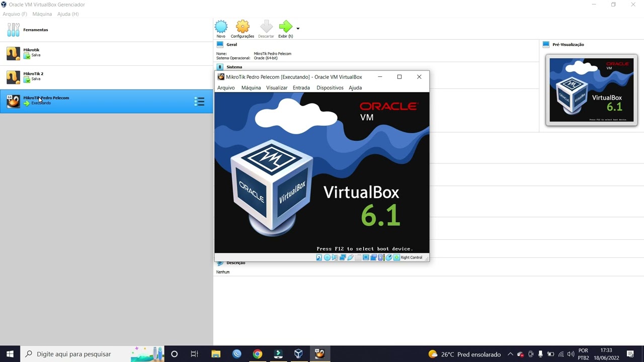The height and width of the screenshot is (362, 644).
Task: Select the Mikrotik saved VM entry
Action: tap(106, 53)
